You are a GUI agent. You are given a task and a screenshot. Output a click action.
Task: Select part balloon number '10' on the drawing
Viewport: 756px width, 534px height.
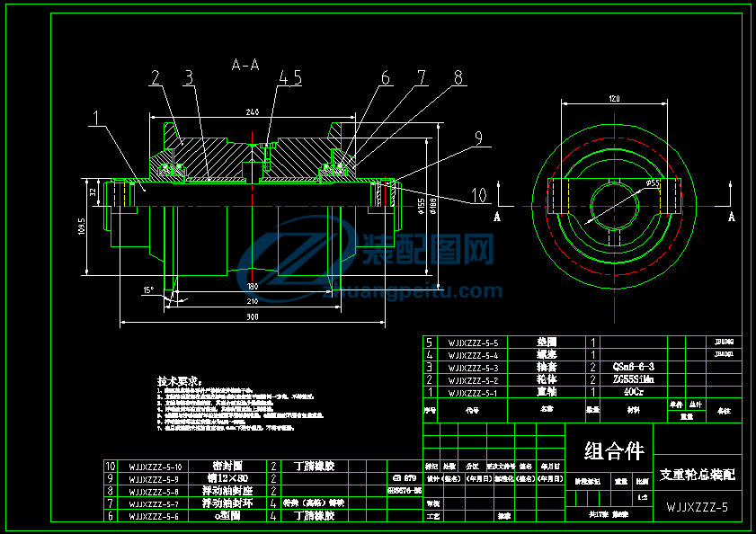[479, 195]
